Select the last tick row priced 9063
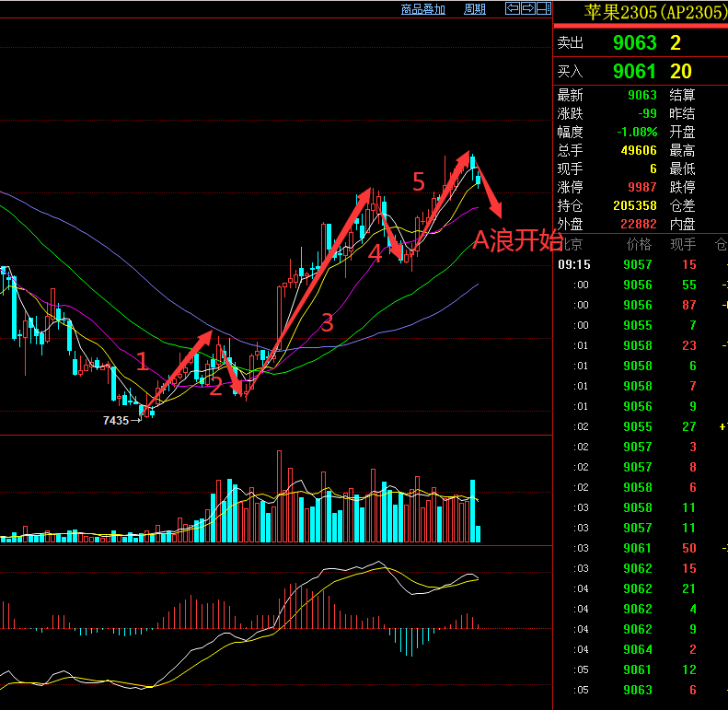This screenshot has height=710, width=728. 641,690
